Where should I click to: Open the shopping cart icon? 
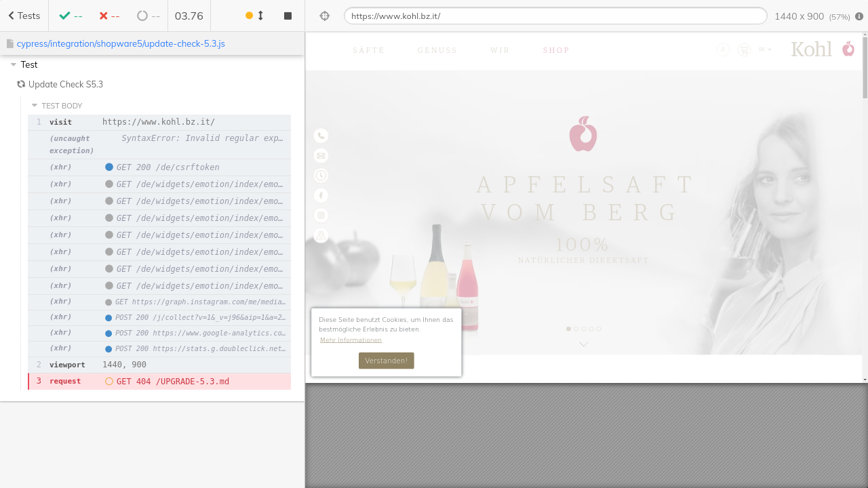744,49
